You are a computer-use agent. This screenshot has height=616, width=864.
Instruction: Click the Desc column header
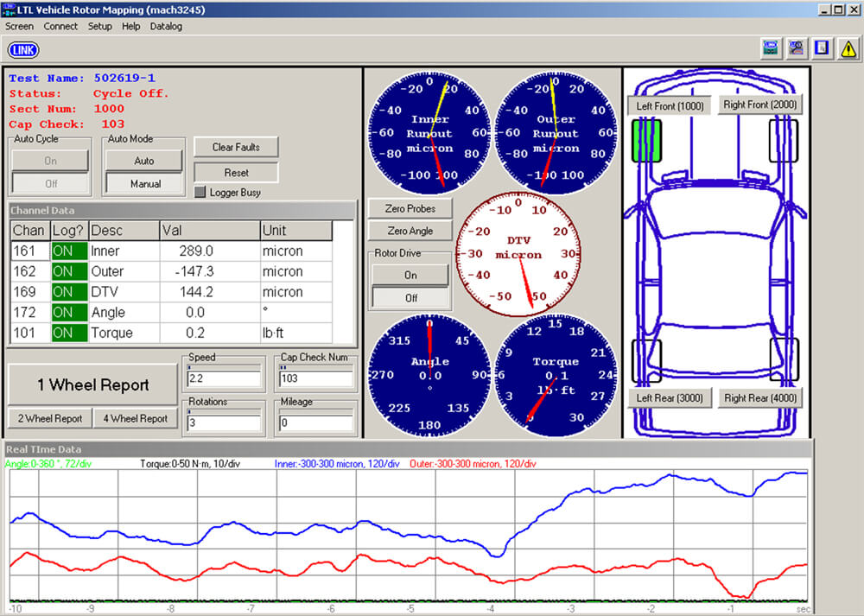click(124, 231)
